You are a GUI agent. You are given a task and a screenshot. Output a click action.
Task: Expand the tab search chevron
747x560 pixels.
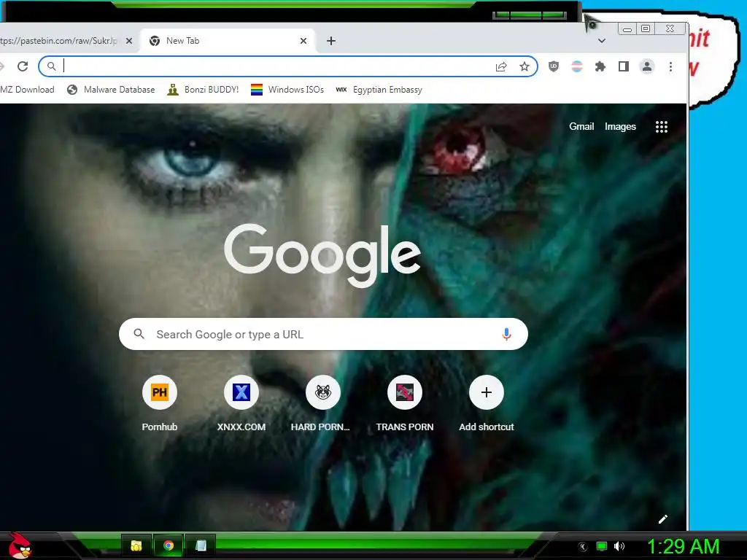tap(602, 41)
